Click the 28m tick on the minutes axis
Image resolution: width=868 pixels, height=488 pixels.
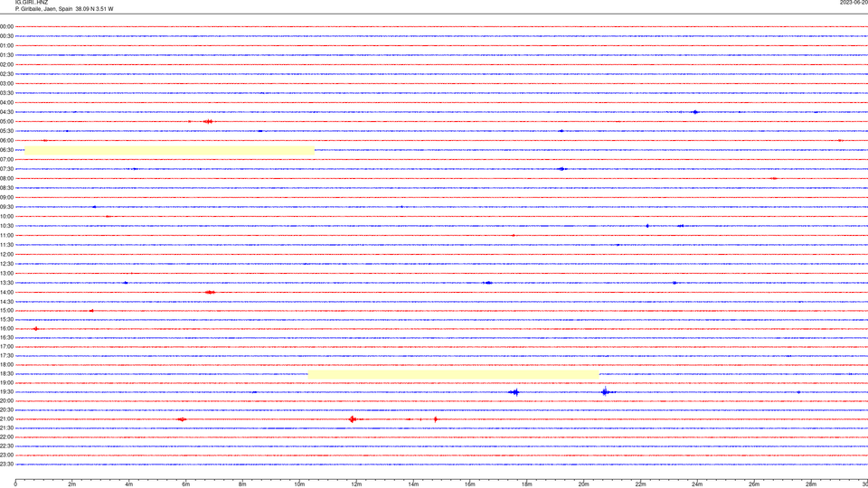tap(811, 484)
